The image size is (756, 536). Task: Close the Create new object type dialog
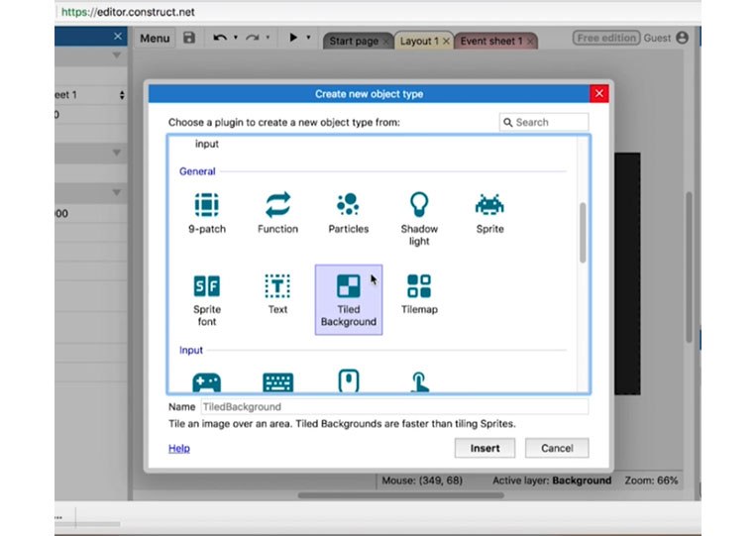pyautogui.click(x=599, y=93)
